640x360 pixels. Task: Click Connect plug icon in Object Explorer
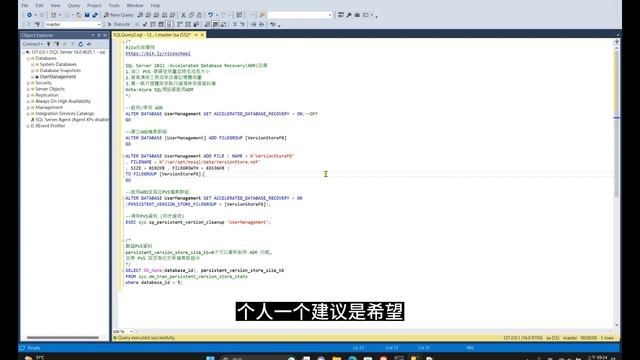pos(49,44)
